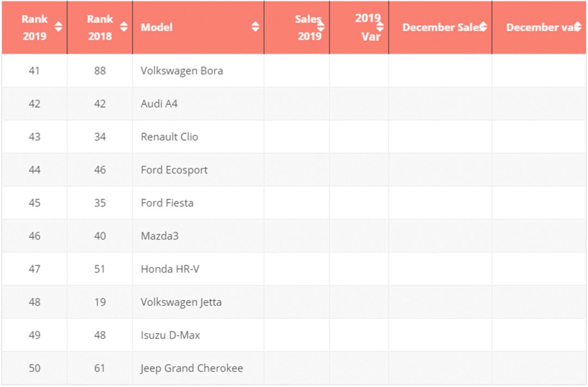
Task: Select the Mazda3 table row
Action: (x=160, y=236)
